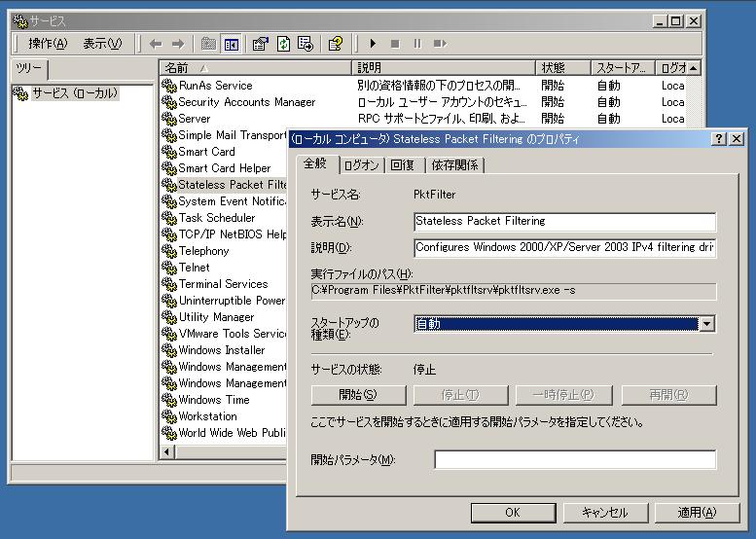
Task: Select the Server service icon
Action: coord(169,118)
